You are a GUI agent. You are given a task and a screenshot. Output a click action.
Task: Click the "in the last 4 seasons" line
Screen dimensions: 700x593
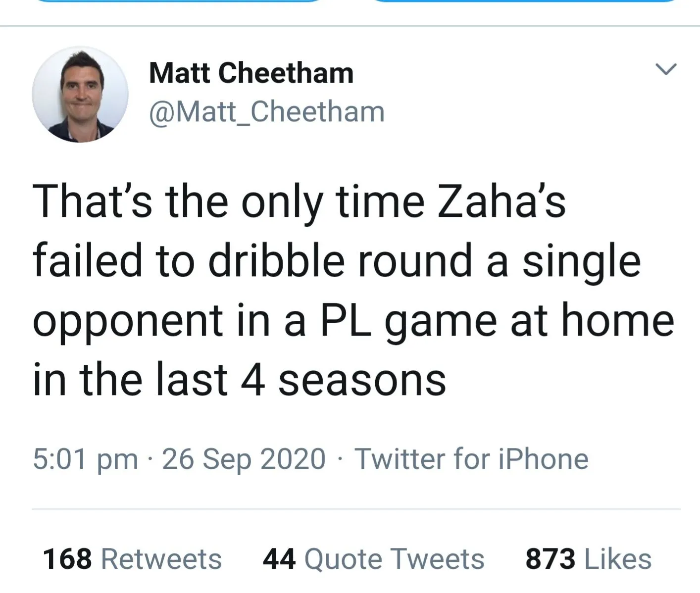coord(240,380)
